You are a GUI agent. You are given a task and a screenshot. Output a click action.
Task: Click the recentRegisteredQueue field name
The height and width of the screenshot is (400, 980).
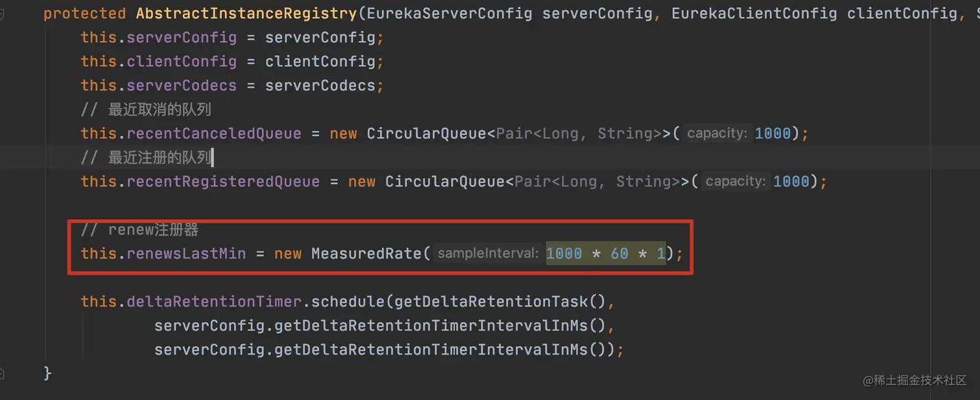pyautogui.click(x=223, y=182)
